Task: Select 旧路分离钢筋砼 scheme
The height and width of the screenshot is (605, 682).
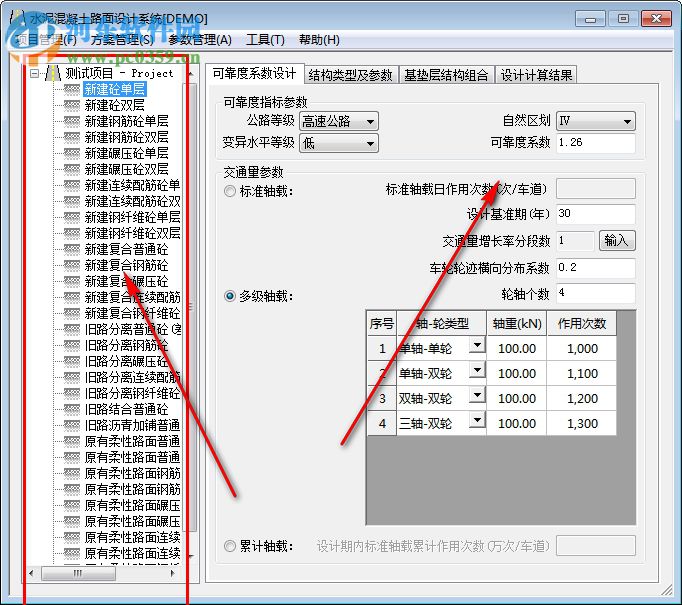Action: click(126, 346)
